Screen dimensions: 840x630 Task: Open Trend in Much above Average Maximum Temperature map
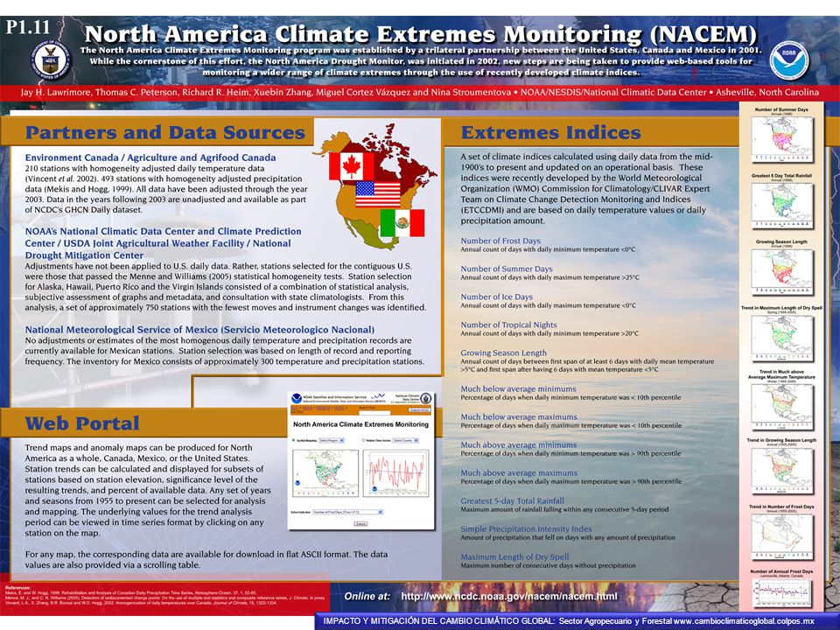pyautogui.click(x=781, y=407)
